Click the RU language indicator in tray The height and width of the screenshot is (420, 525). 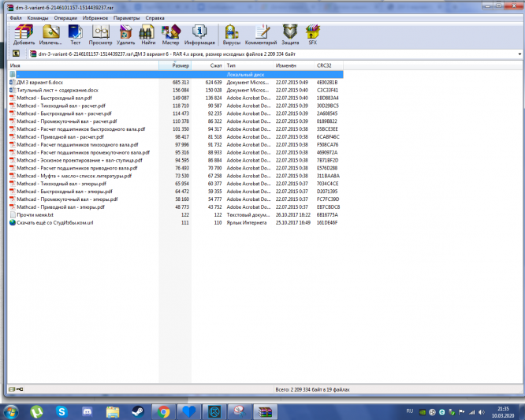409,411
